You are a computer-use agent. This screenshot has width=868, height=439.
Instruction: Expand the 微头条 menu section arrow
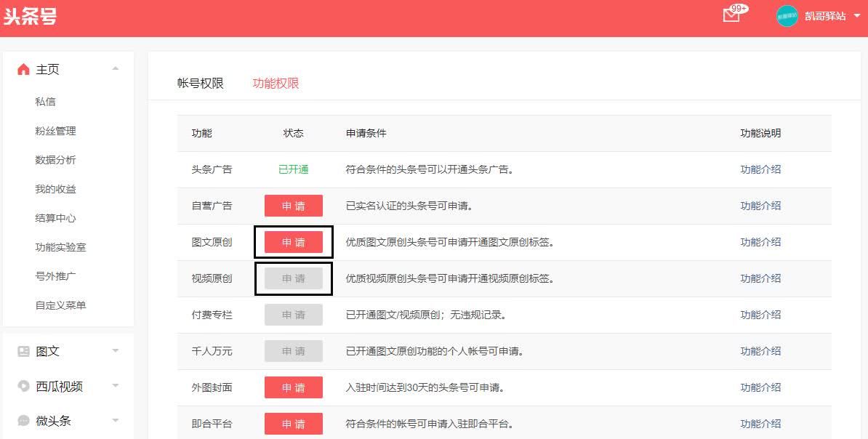115,420
